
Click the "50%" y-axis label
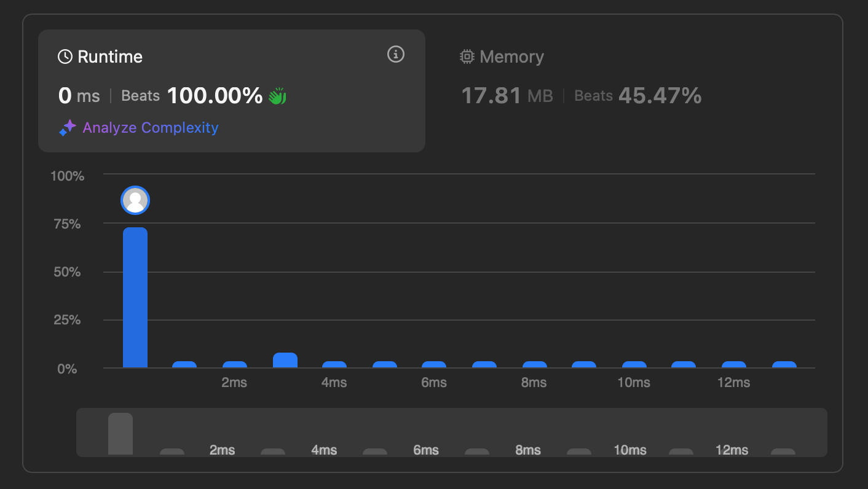click(68, 272)
